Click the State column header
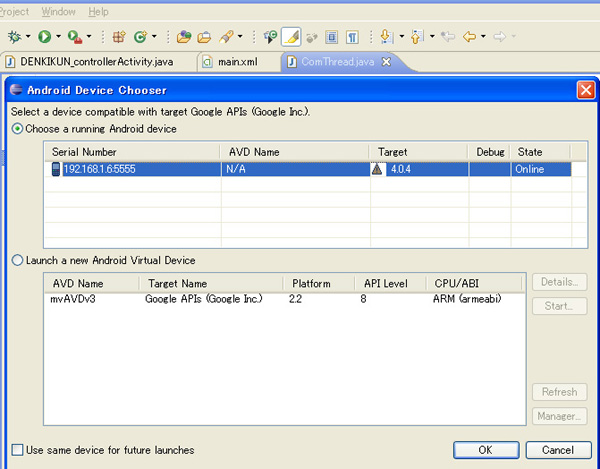 (540, 152)
